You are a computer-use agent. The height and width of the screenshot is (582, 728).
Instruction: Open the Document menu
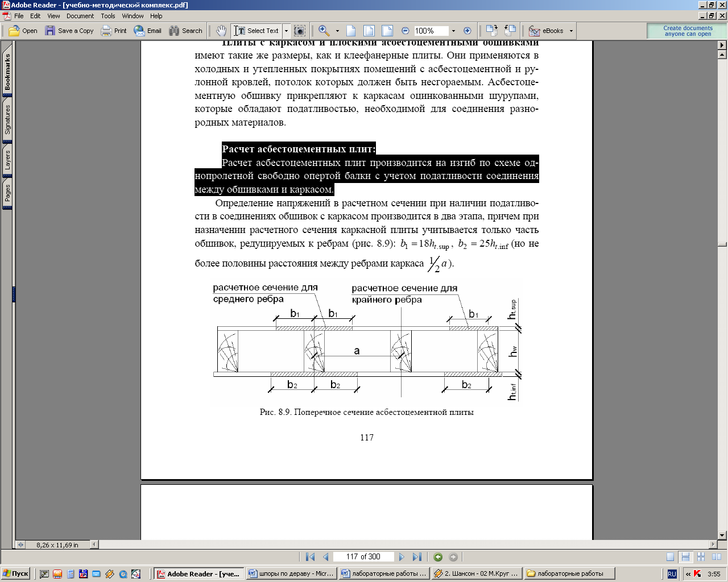[80, 16]
